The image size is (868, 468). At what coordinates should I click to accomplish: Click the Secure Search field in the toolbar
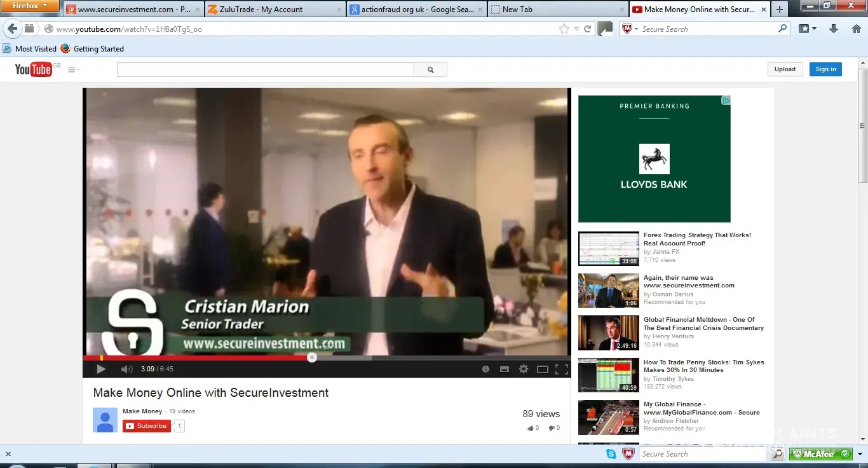pyautogui.click(x=708, y=29)
